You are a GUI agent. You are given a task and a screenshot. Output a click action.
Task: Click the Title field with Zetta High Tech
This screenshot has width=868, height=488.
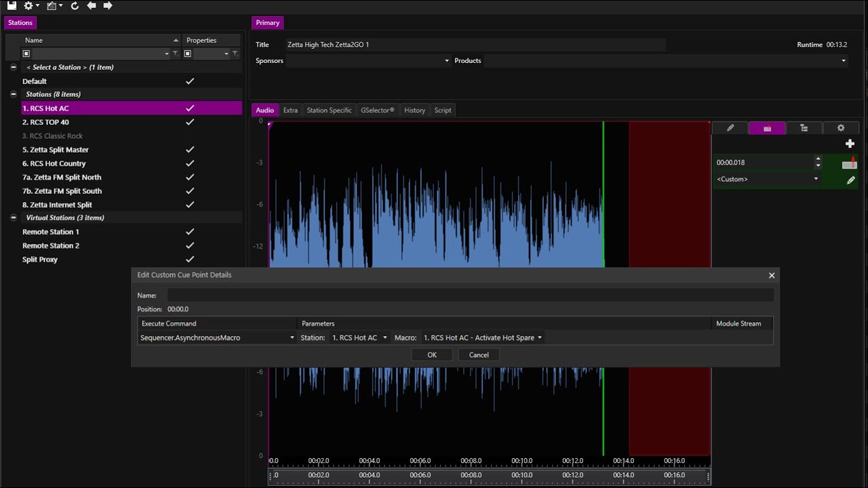coord(475,45)
